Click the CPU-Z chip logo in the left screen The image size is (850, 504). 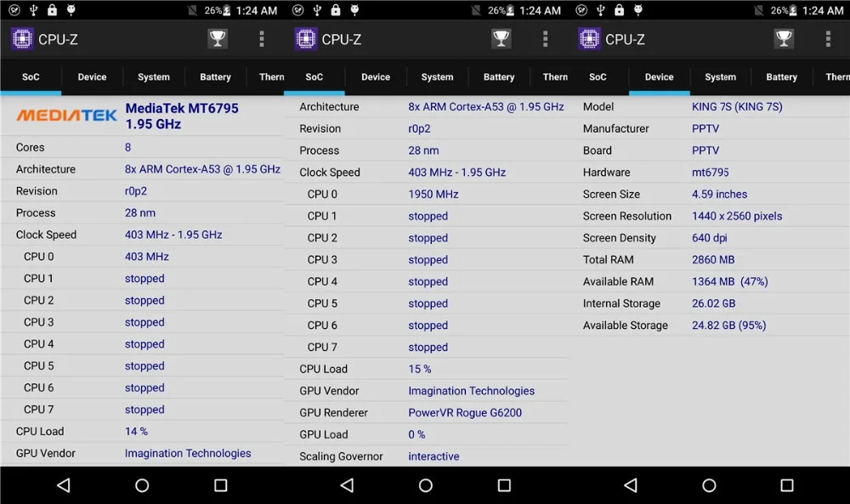[x=22, y=39]
